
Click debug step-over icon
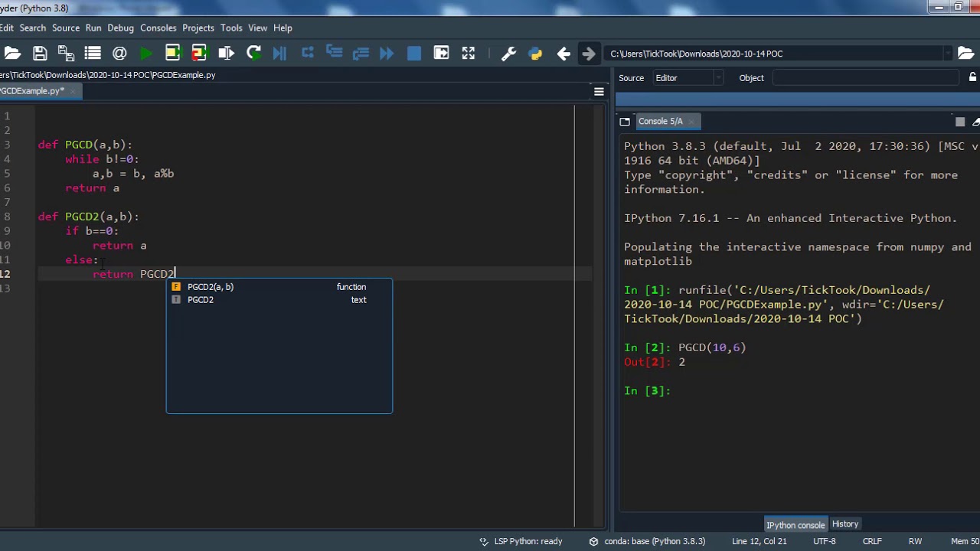tap(308, 53)
